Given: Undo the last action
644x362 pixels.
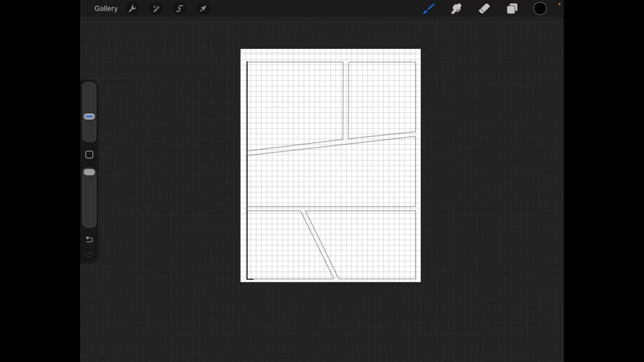Looking at the screenshot, I should [x=89, y=239].
